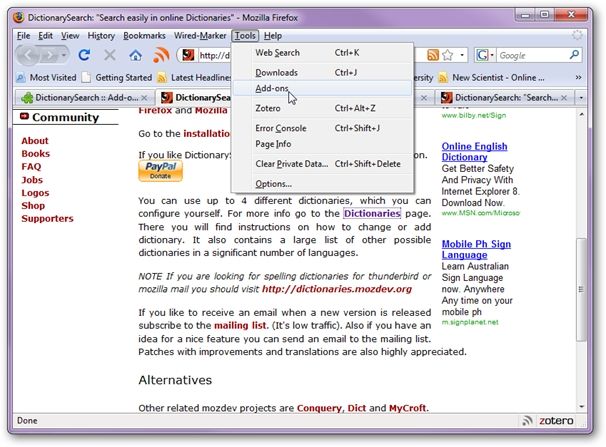Bookmark page with the star icon
606x447 pixels.
coord(448,55)
